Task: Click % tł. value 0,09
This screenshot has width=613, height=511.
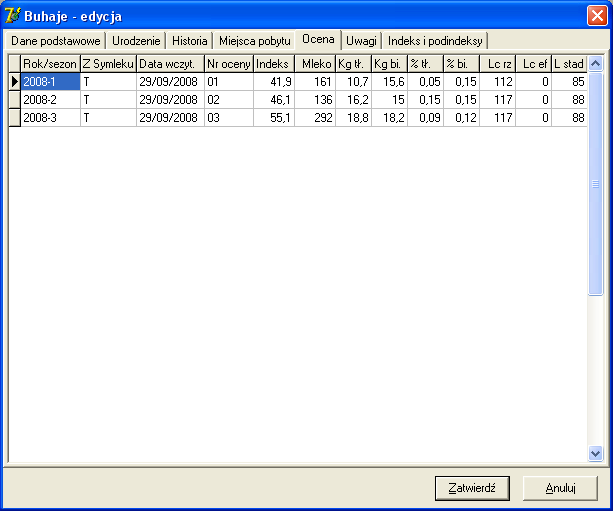Action: click(x=425, y=118)
